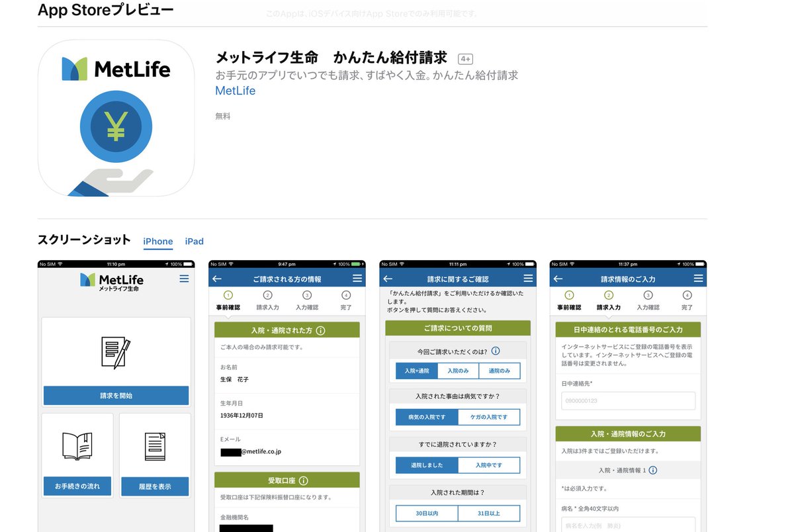Select 入院のみ option
794x532 pixels.
pos(458,371)
